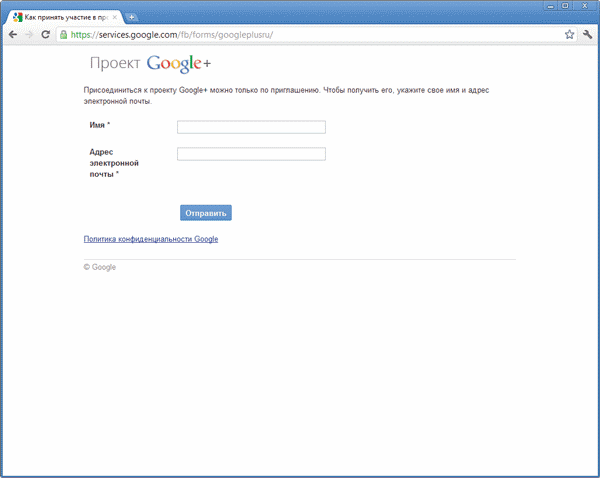Minimize the Chrome window
The image size is (600, 478).
coord(551,6)
